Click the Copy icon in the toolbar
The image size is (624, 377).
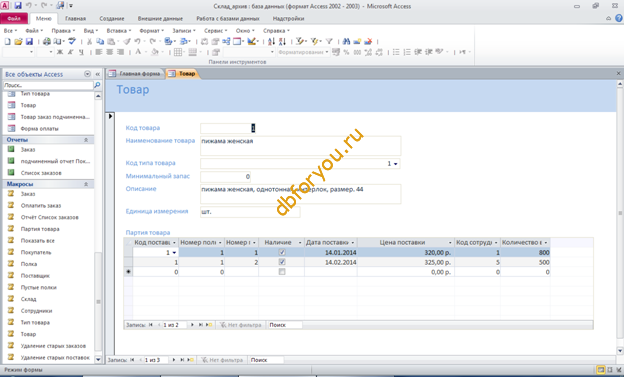tap(100, 41)
